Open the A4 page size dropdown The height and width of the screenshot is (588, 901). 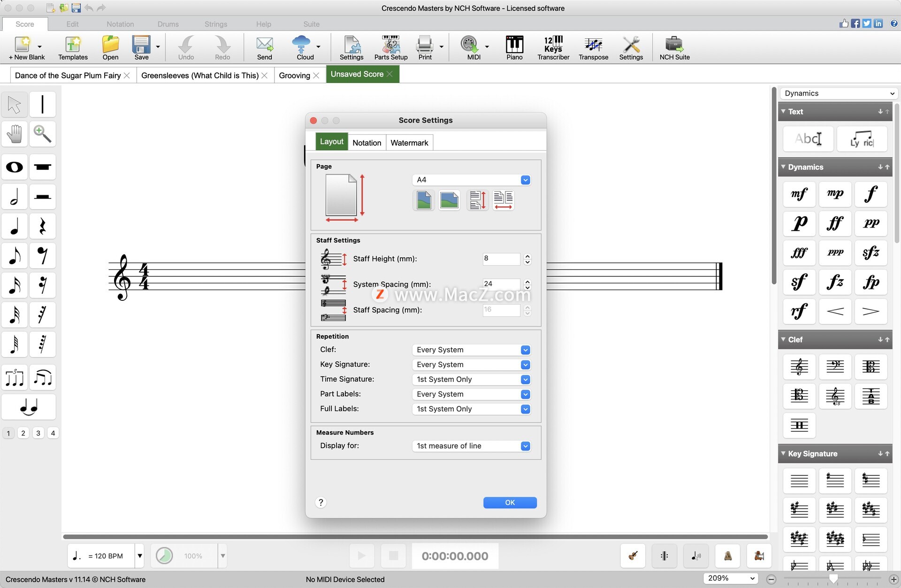472,180
